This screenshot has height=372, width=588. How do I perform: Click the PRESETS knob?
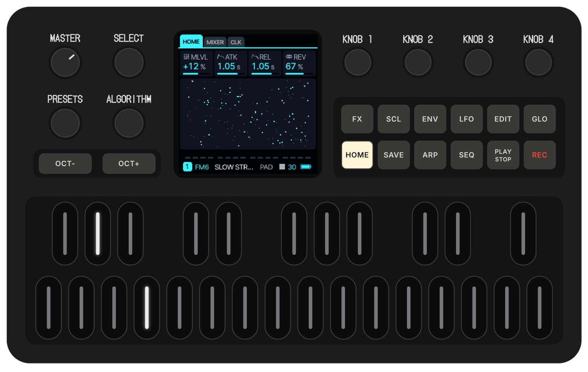(x=65, y=123)
